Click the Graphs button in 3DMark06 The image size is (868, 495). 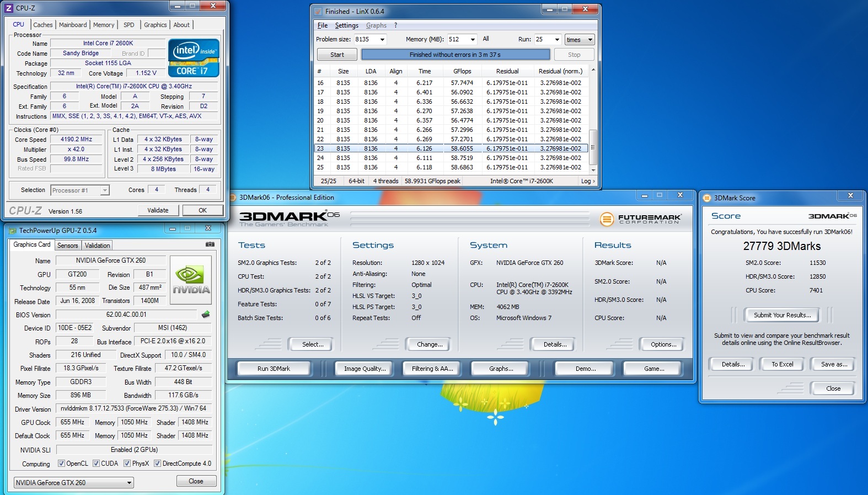tap(501, 369)
